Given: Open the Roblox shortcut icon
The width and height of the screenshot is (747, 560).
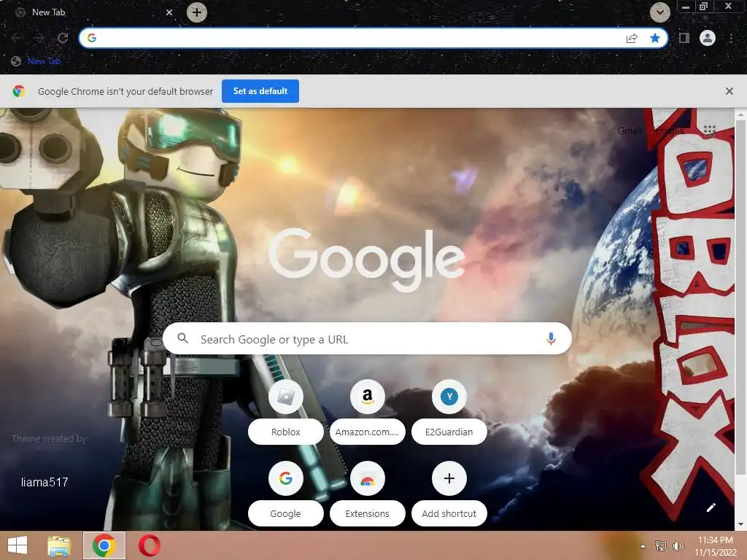Looking at the screenshot, I should 286,396.
